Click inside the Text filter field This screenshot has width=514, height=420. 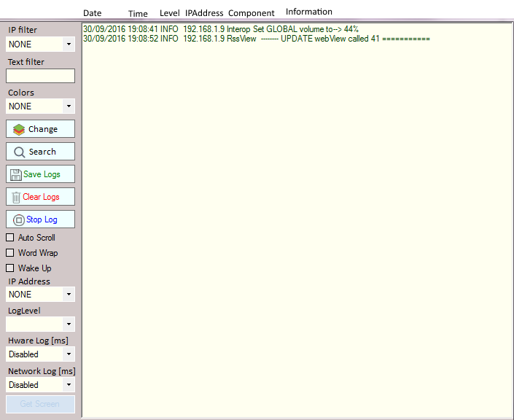[40, 76]
